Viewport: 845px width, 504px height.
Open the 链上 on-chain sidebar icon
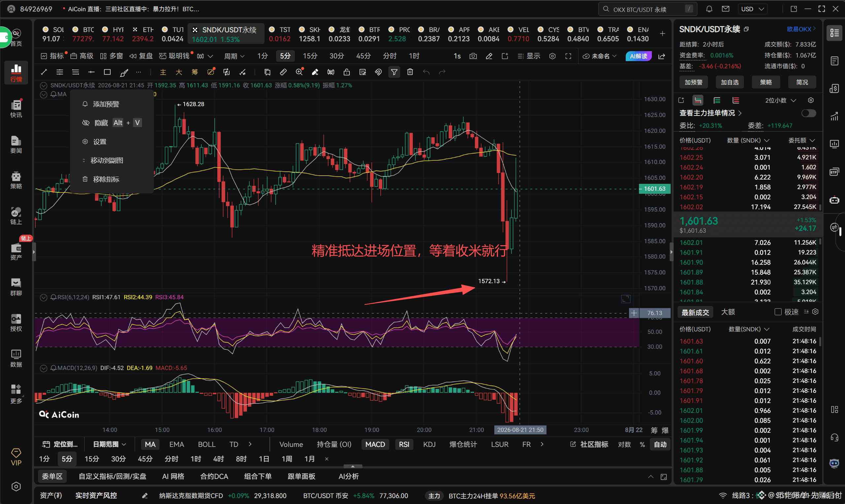16,216
